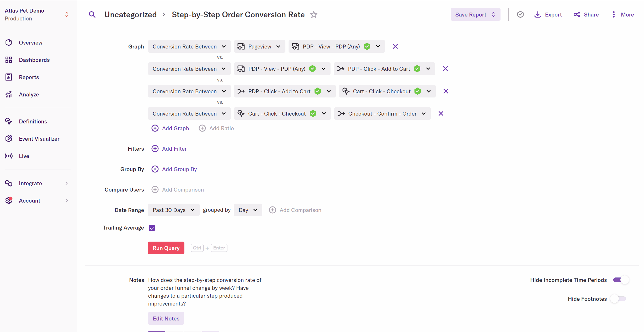Click the Uncategorized breadcrumb link

(x=130, y=15)
